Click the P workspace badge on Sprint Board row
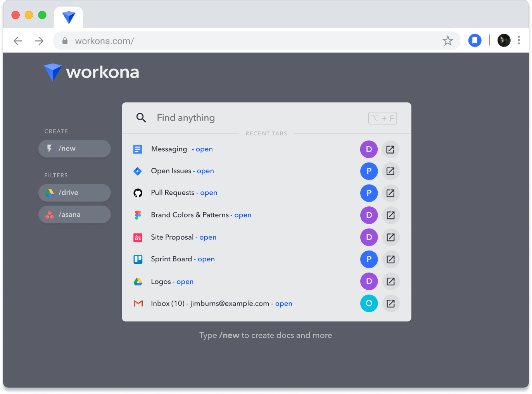This screenshot has width=532, height=394. coord(369,259)
